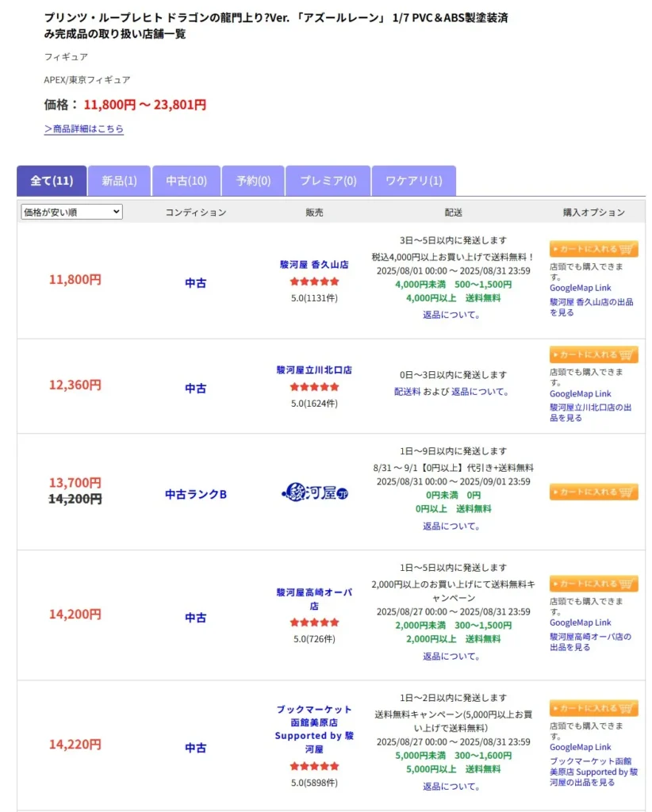Click the 中古ランクB condition label
Image resolution: width=652 pixels, height=812 pixels.
[x=196, y=495]
